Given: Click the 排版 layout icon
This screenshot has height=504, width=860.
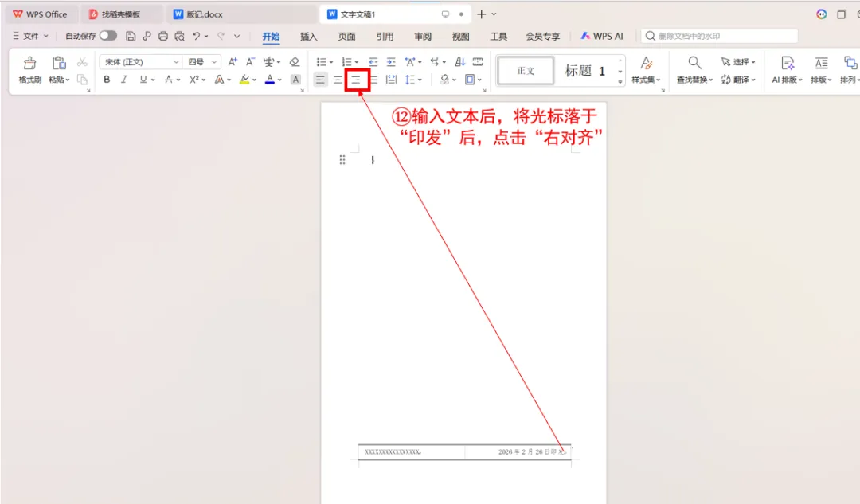Looking at the screenshot, I should point(821,63).
